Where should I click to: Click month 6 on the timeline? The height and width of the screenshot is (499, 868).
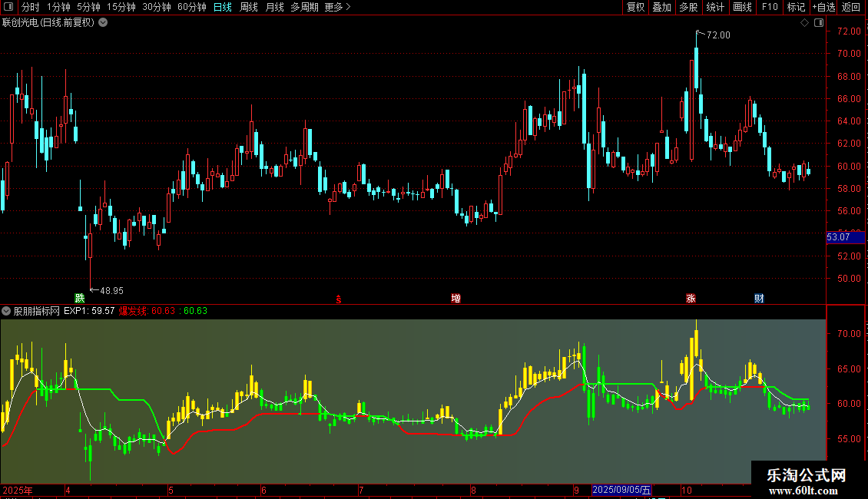263,490
